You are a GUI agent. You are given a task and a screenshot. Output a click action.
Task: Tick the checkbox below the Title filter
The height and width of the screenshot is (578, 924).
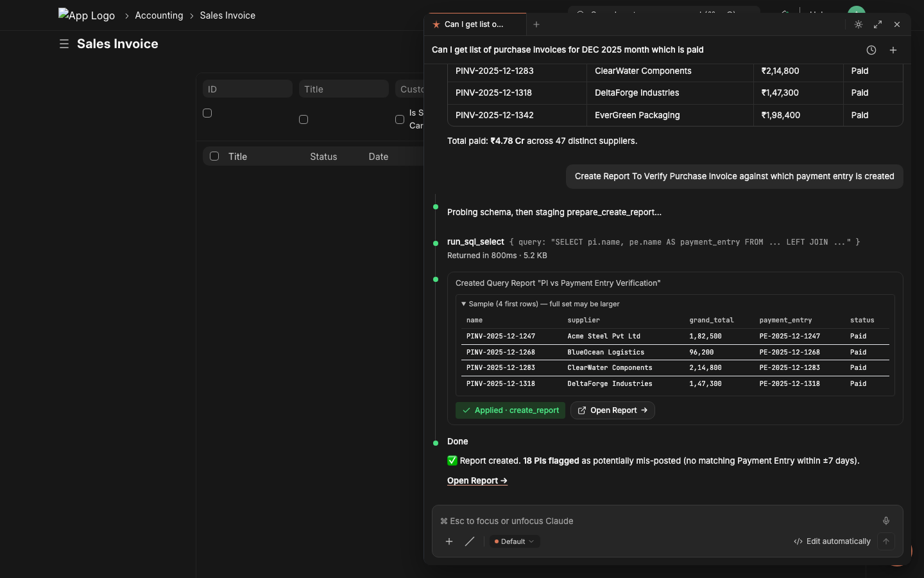[304, 119]
